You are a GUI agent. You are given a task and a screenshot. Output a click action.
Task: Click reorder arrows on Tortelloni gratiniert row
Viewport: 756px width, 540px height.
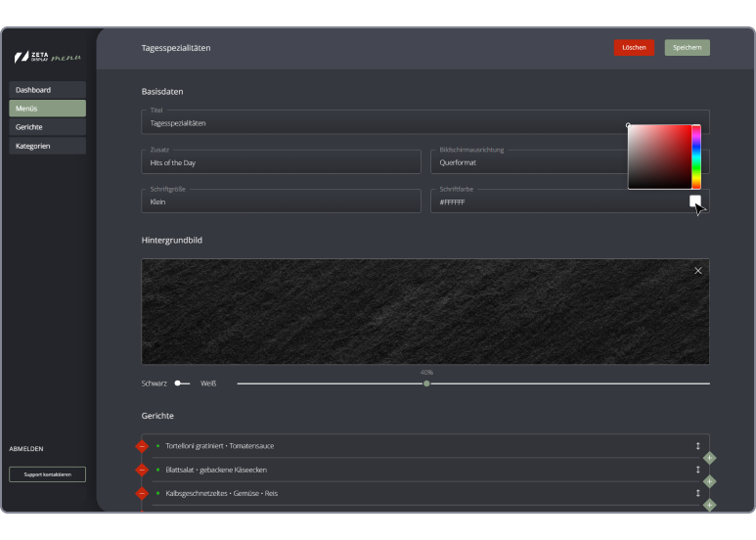point(697,446)
